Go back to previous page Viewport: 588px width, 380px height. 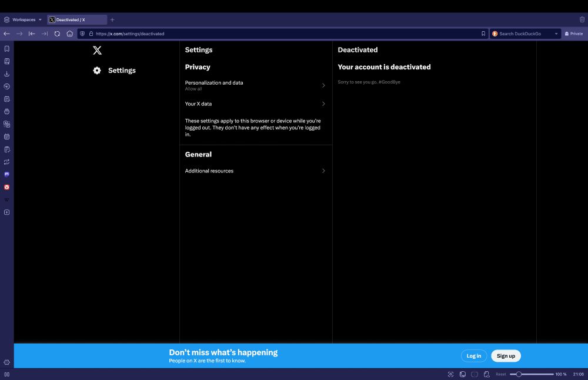pos(6,34)
